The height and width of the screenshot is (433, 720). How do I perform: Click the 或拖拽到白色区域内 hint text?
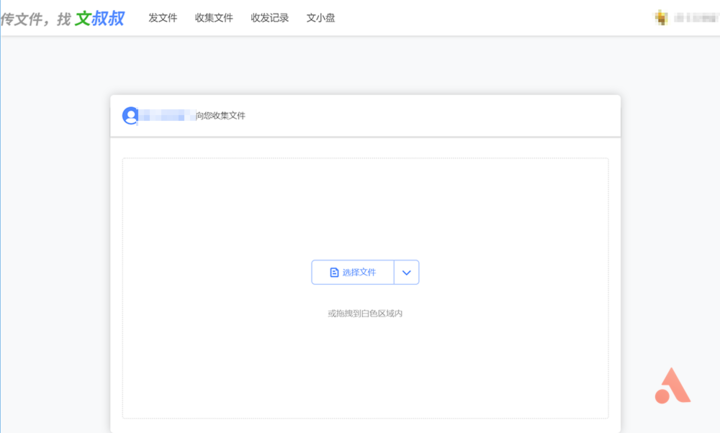pos(365,313)
